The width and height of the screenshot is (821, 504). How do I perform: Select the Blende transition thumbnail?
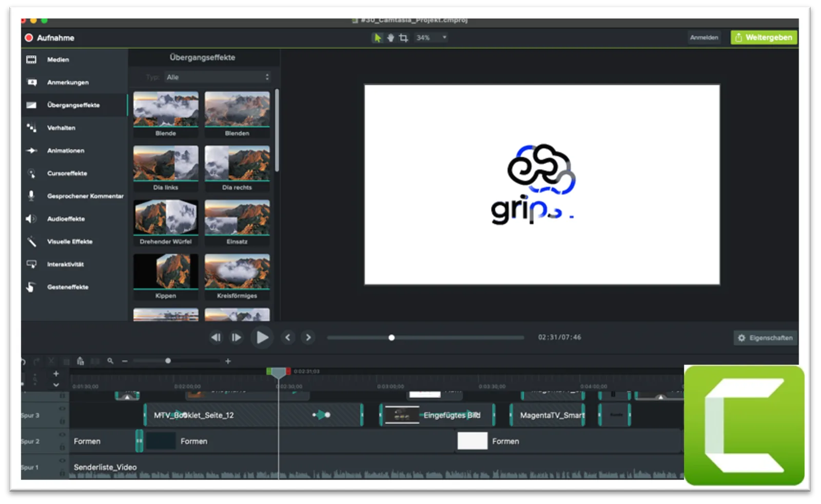pos(166,109)
